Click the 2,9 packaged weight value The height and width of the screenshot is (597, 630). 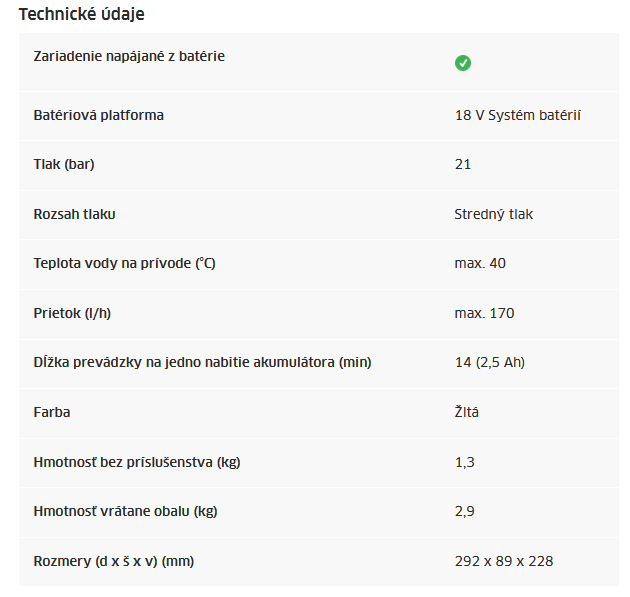click(x=464, y=511)
